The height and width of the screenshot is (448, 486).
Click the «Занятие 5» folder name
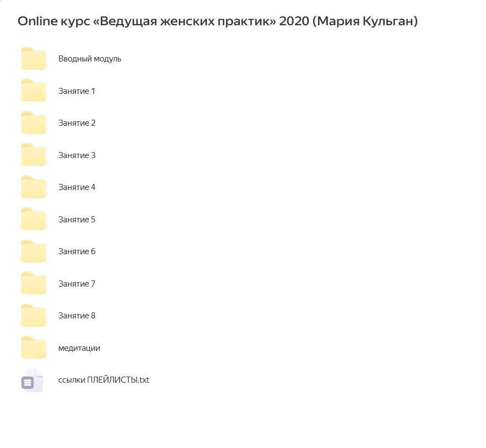click(77, 219)
